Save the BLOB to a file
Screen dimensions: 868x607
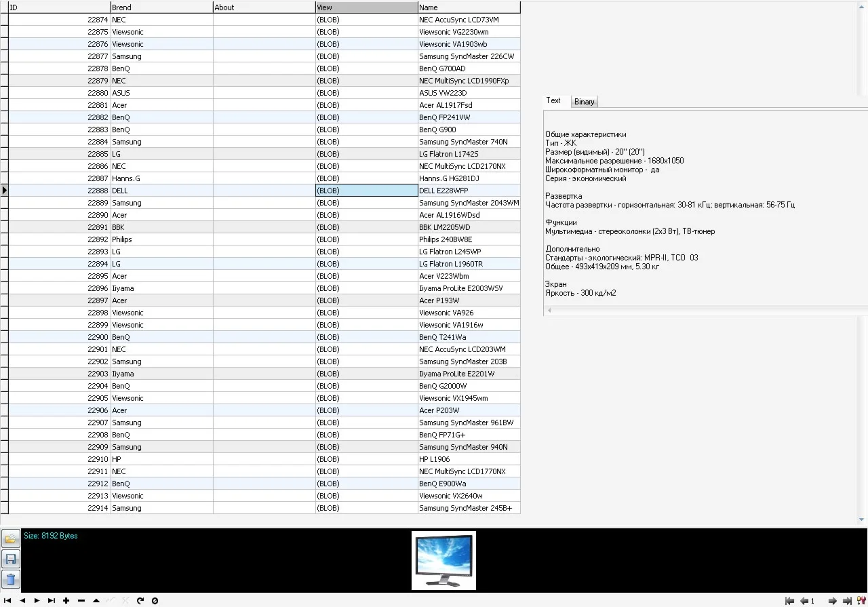click(x=10, y=559)
